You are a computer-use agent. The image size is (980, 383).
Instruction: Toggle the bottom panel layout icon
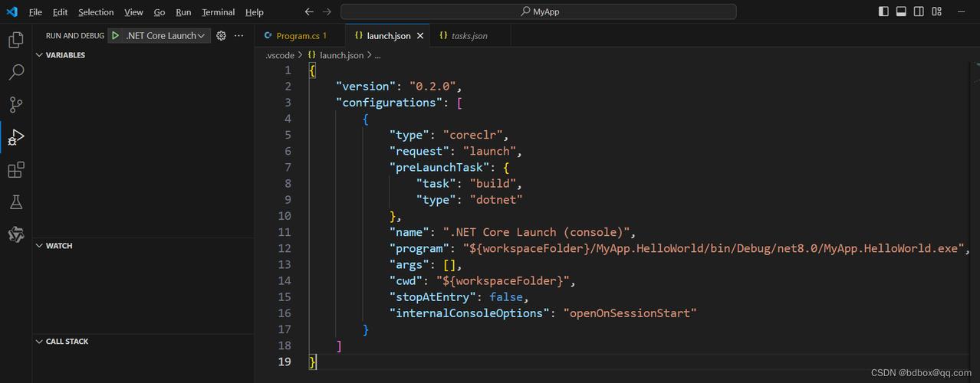[901, 11]
